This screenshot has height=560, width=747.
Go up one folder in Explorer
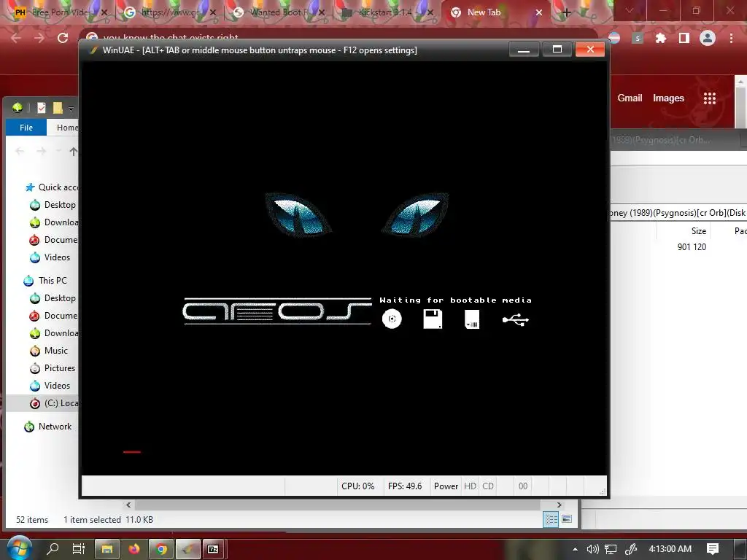click(74, 152)
